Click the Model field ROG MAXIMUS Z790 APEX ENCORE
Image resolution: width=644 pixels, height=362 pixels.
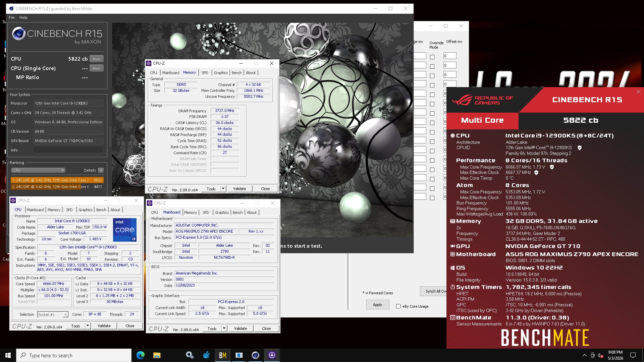pos(206,231)
